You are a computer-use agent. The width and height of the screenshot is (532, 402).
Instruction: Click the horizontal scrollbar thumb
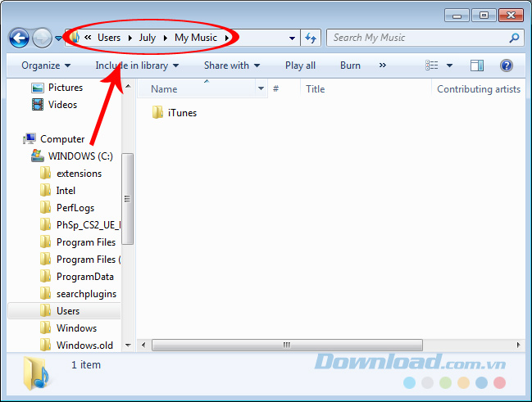(287, 345)
